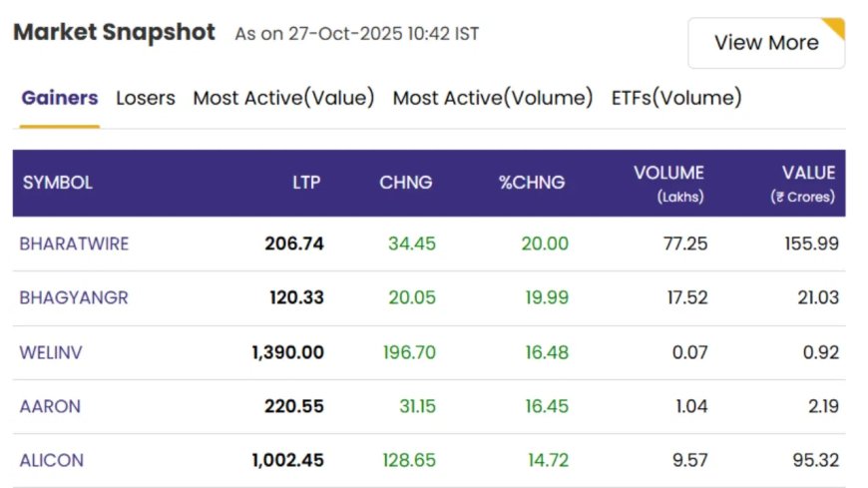
Task: Click the Market Snapshot heading
Action: coord(114,32)
